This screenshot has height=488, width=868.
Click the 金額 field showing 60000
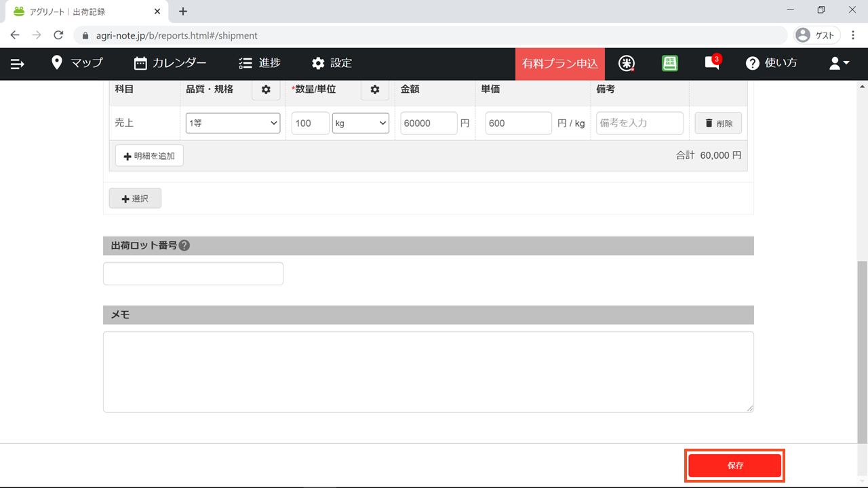[429, 123]
